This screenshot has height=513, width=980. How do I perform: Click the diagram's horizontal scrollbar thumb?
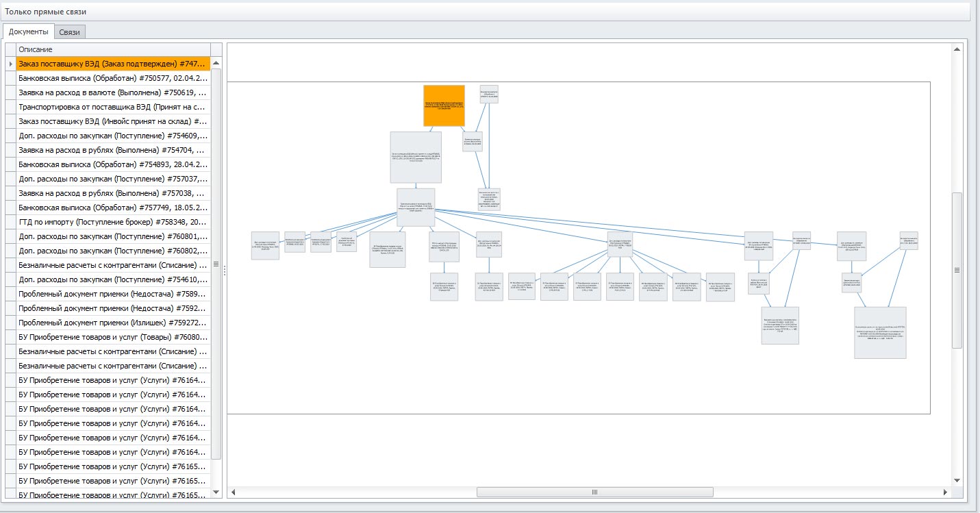(x=594, y=492)
